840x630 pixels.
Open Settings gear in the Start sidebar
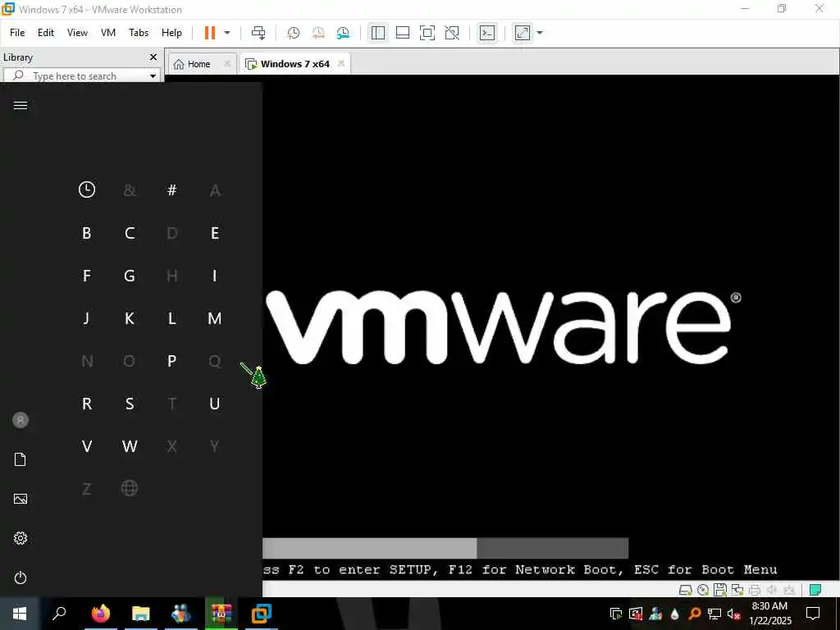coord(21,538)
